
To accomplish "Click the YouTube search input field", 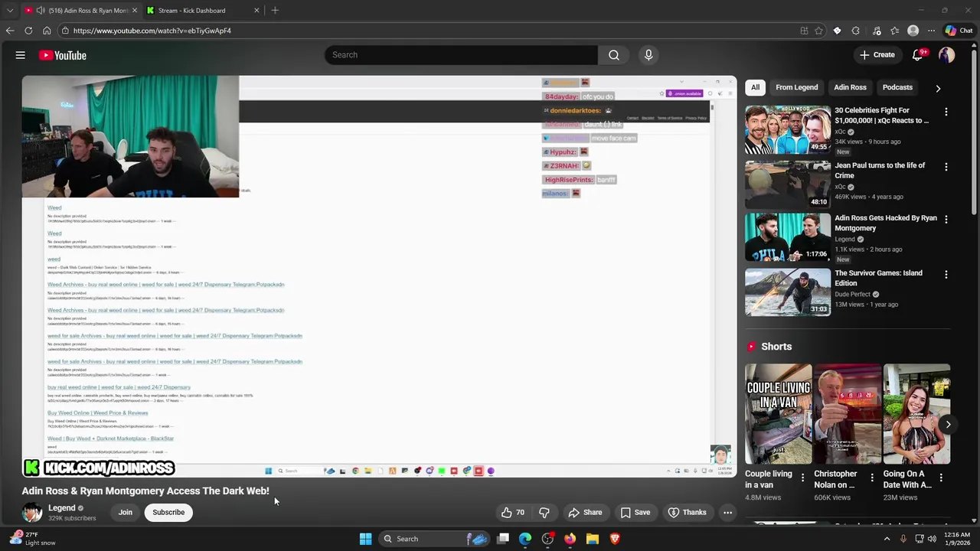I will click(462, 55).
